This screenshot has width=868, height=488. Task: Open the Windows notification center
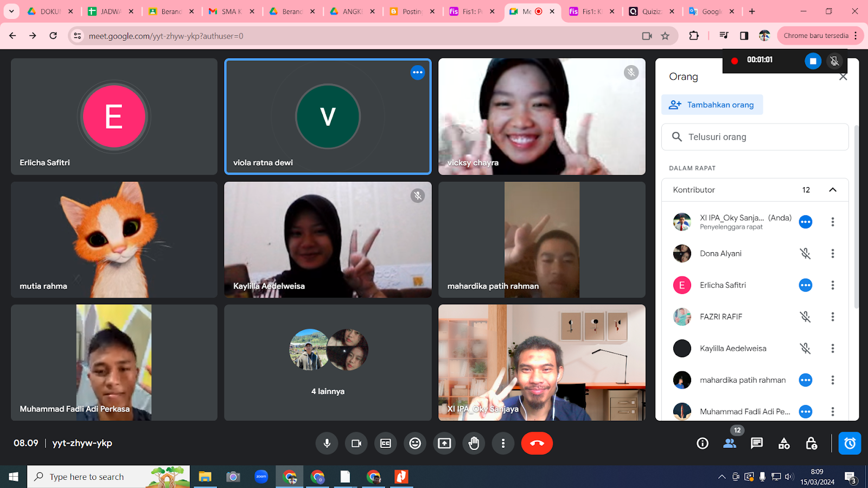pos(851,477)
